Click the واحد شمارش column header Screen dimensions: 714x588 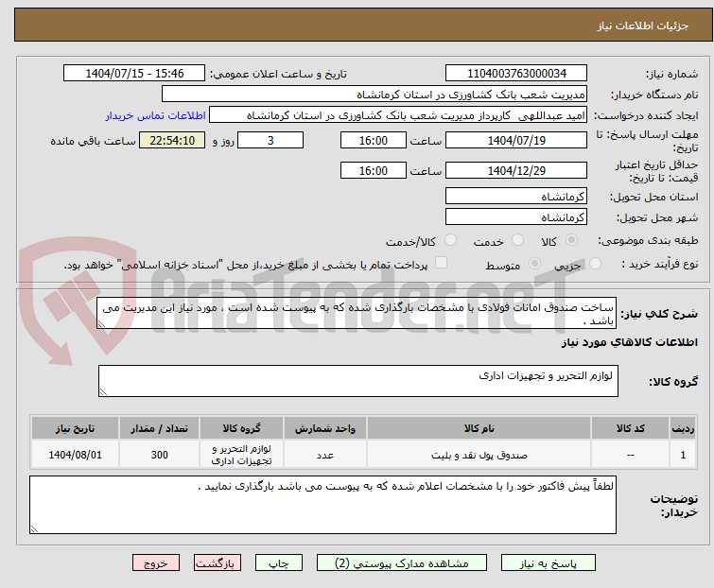[325, 428]
